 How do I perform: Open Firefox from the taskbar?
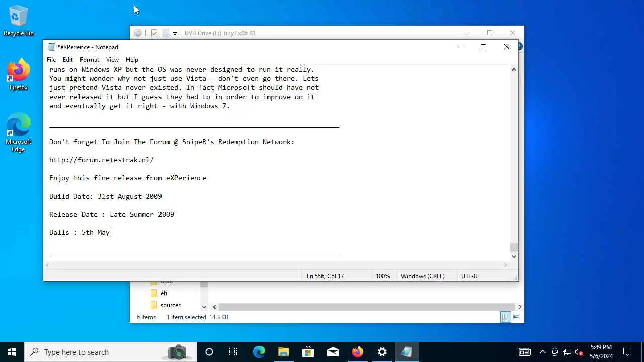pyautogui.click(x=357, y=352)
